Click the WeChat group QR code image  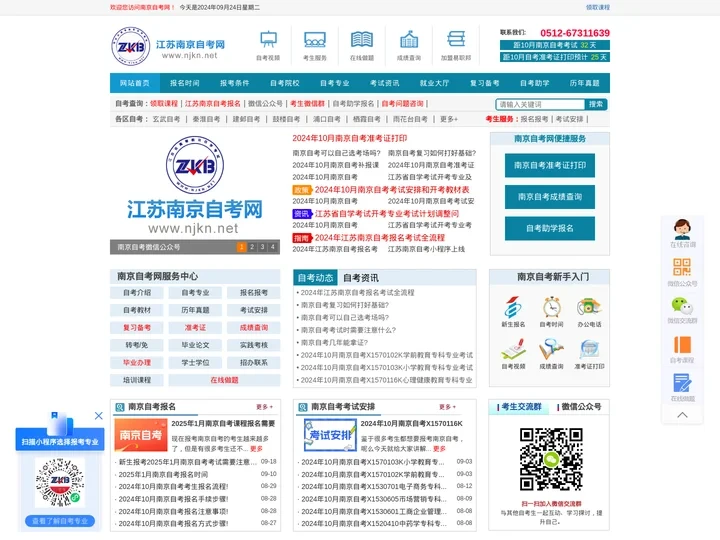(x=551, y=459)
